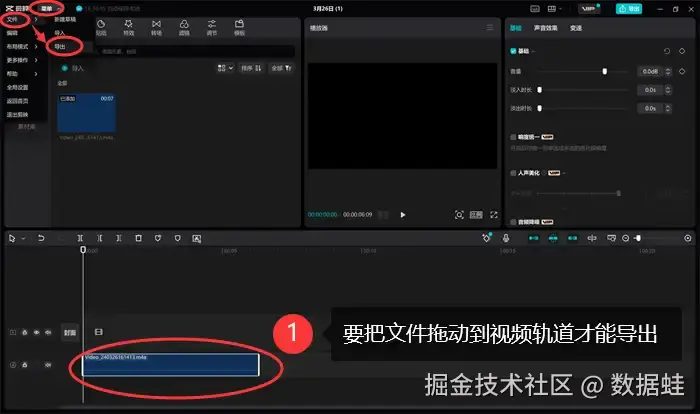Enable the 人声美化 checkbox
Image resolution: width=700 pixels, height=414 pixels.
513,173
